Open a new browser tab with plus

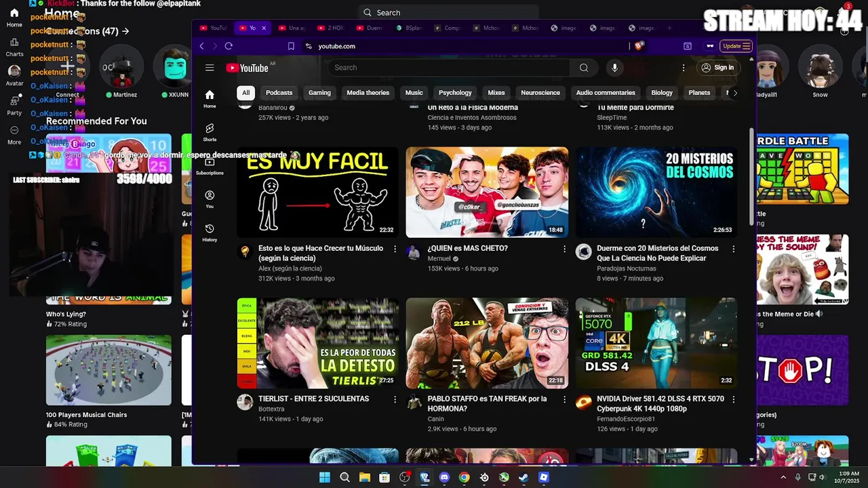669,28
